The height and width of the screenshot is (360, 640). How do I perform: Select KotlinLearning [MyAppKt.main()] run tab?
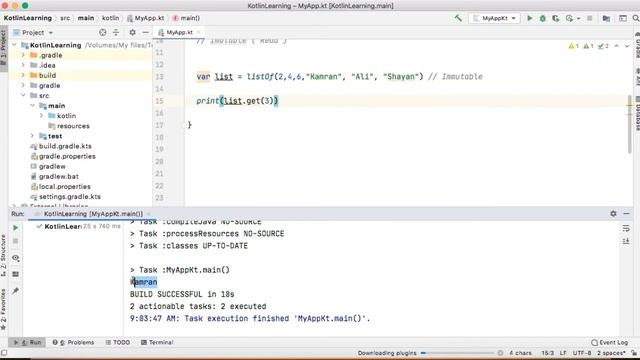(x=93, y=214)
